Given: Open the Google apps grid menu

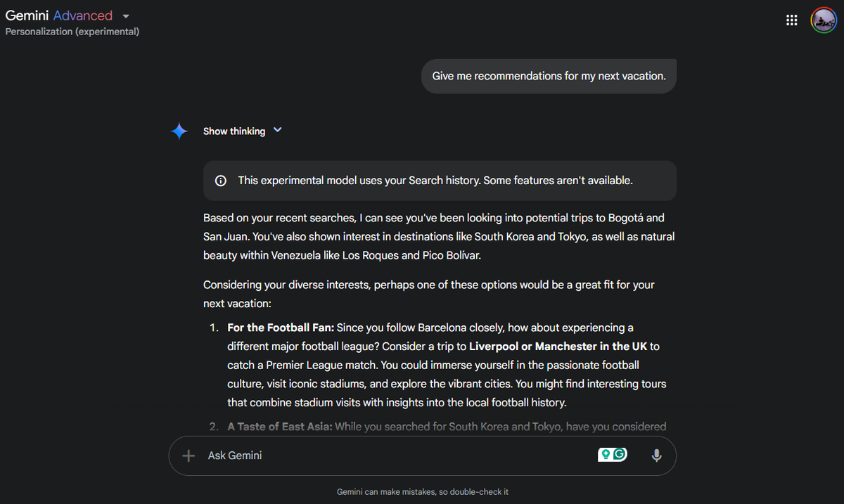Looking at the screenshot, I should (x=792, y=20).
